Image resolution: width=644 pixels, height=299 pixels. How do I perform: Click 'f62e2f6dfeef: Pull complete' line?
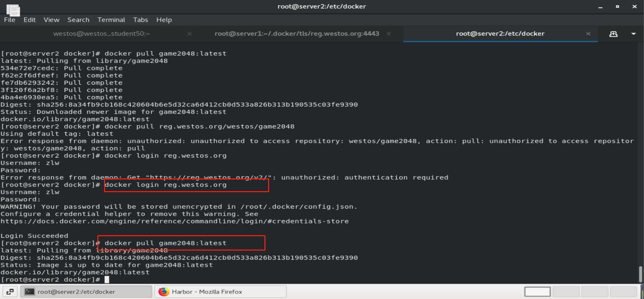[61, 76]
